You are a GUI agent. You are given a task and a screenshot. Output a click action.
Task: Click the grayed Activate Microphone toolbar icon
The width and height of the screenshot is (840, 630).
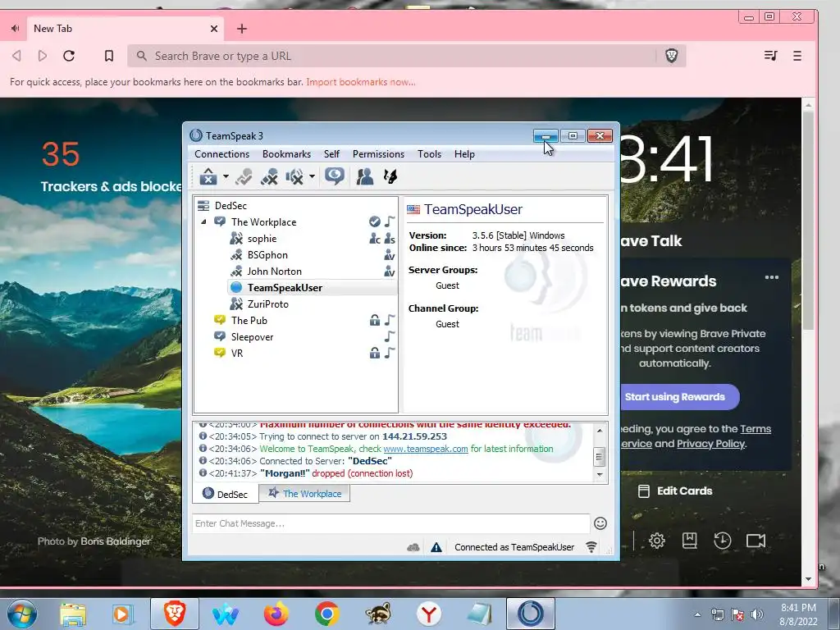[244, 176]
